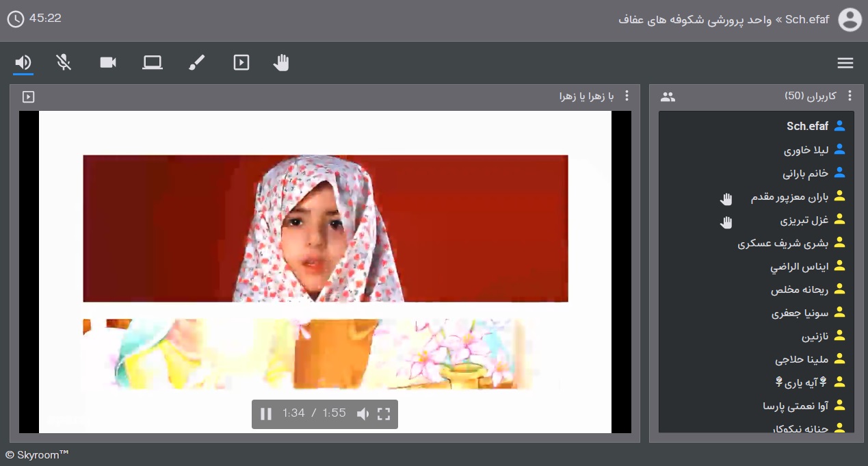This screenshot has height=466, width=868.
Task: Select user Sch.efaf in the list
Action: 807,127
